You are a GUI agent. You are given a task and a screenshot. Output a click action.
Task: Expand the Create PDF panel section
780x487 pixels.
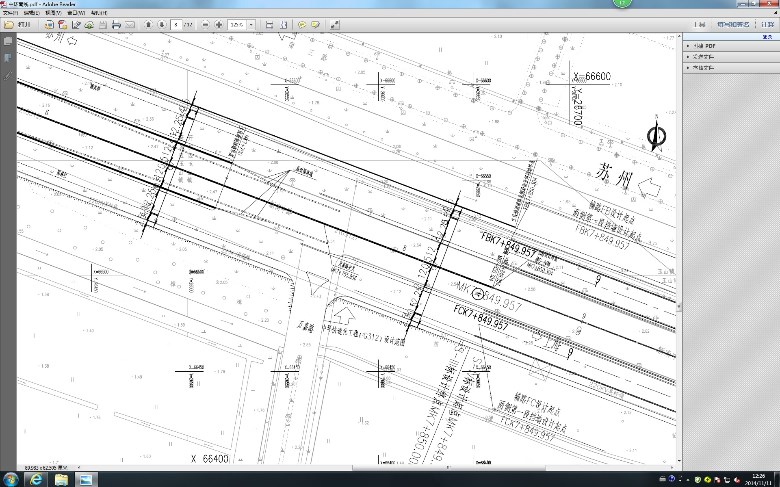(x=704, y=46)
